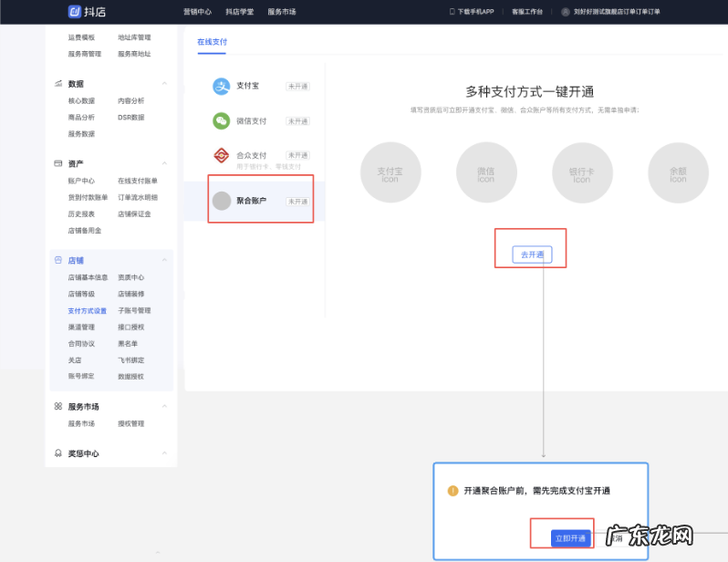This screenshot has width=728, height=562.
Task: Open 授权管理 in the sidebar
Action: 131,423
